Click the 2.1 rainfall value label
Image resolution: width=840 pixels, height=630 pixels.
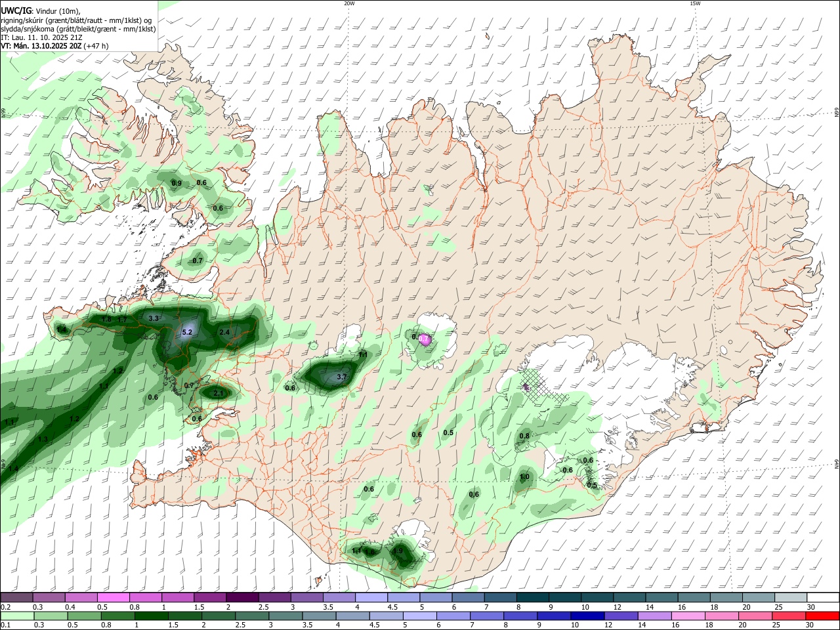219,393
